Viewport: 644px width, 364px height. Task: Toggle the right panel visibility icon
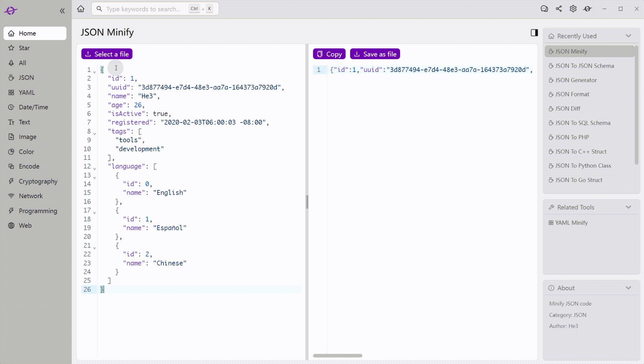coord(534,32)
